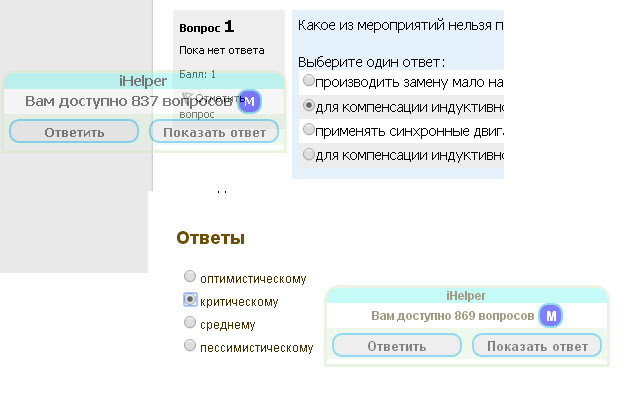Click the lower iHelper panel title

click(466, 295)
